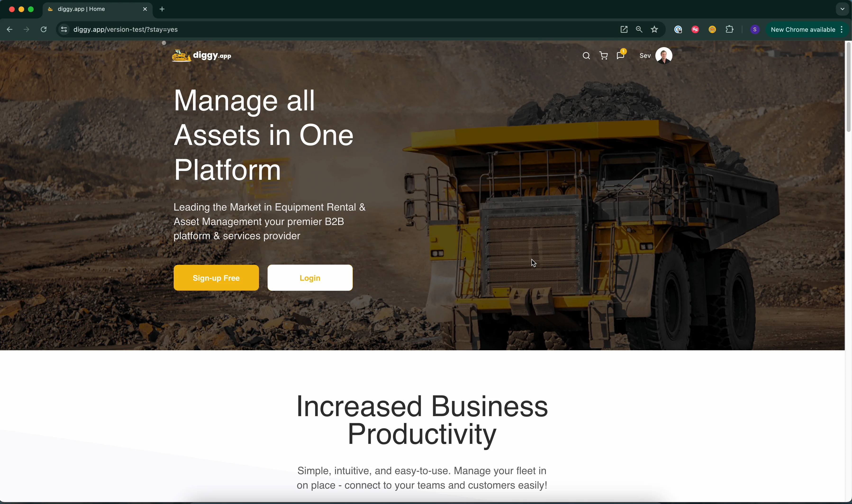Click the zoom magnifier icon in address bar
The height and width of the screenshot is (504, 852).
coord(639,30)
